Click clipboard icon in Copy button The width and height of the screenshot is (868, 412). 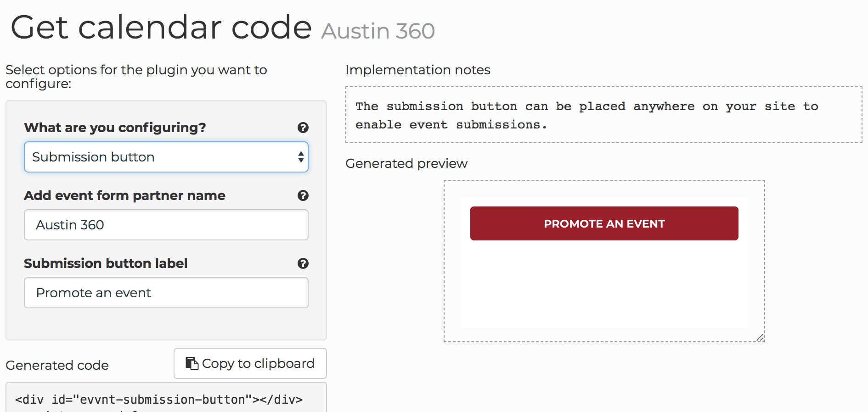click(192, 363)
